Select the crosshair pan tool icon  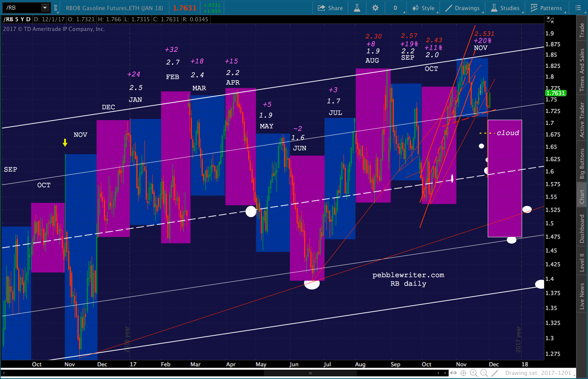[x=463, y=373]
